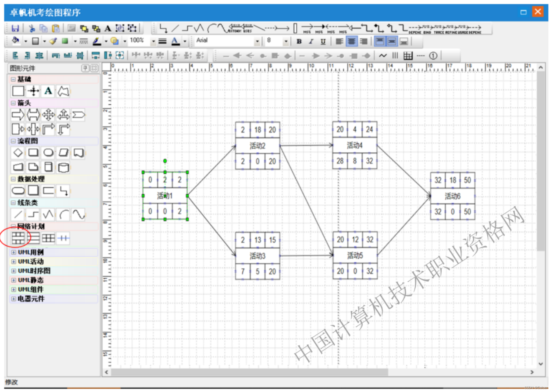Pick the zigzag line shape under 线条类

[x=48, y=215]
